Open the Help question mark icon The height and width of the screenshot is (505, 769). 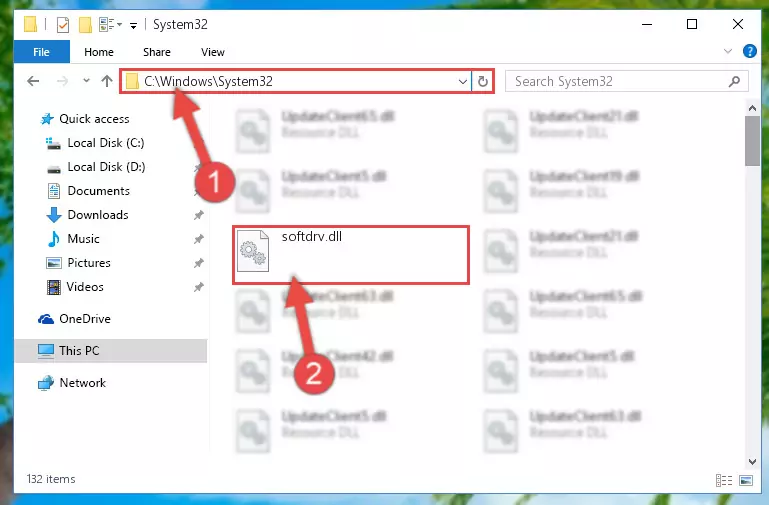coord(749,51)
